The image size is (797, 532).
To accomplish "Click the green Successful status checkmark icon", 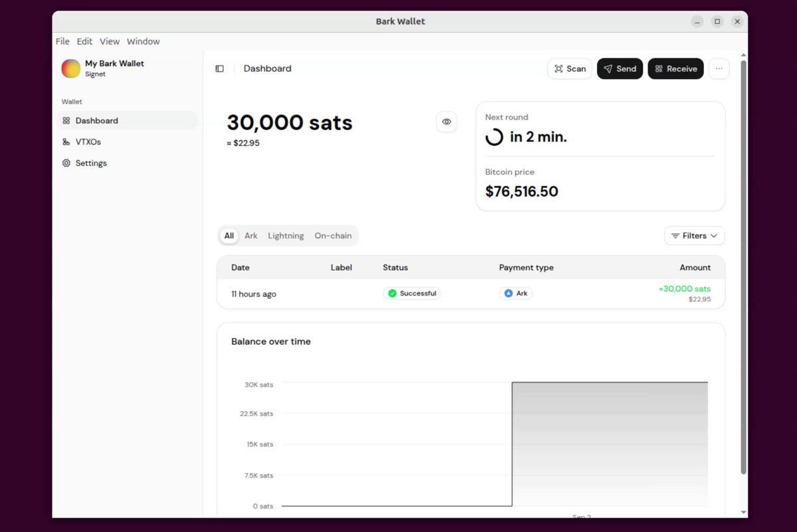I will [392, 294].
